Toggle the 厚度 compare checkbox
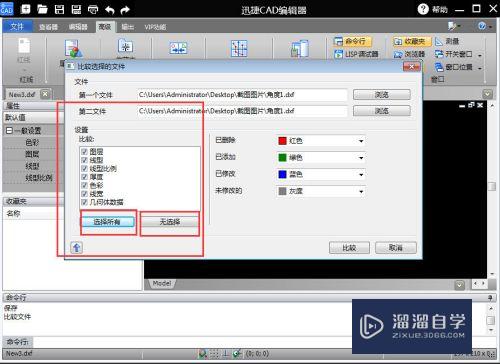Viewport: 500px width, 364px height. [84, 177]
